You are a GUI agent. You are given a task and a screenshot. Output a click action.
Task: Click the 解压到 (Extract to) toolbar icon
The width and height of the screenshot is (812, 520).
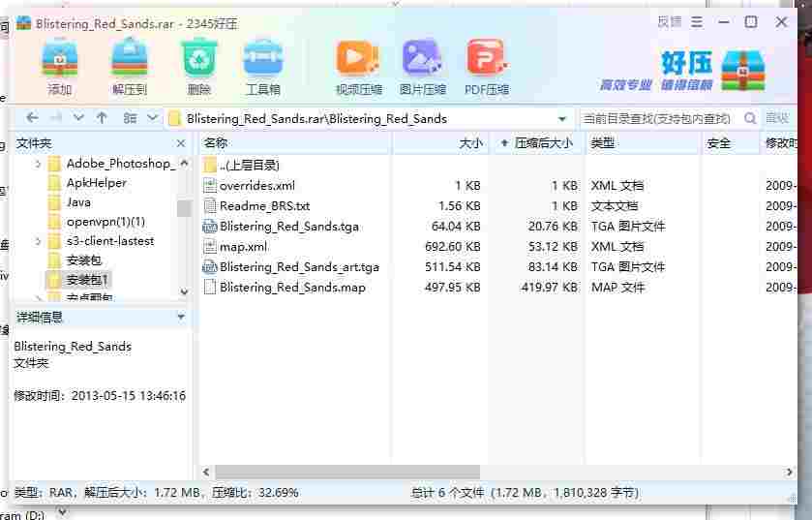coord(130,58)
